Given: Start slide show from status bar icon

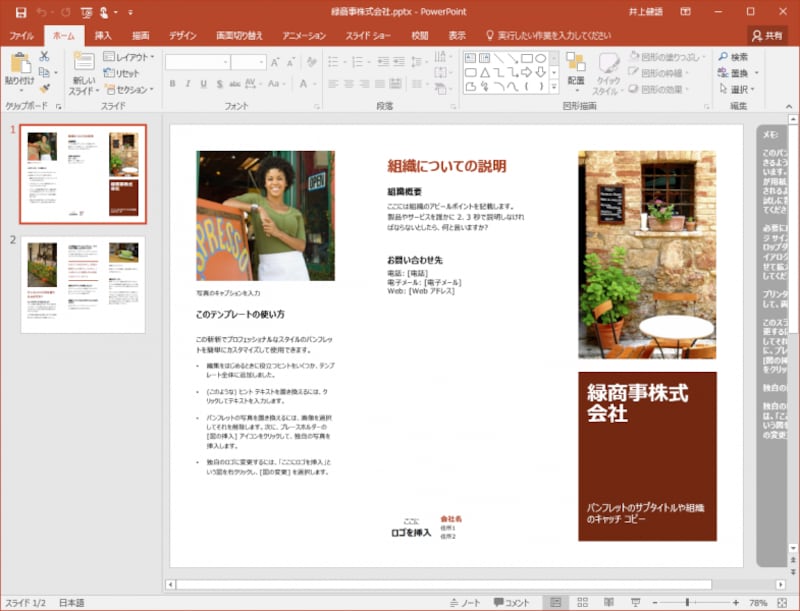Looking at the screenshot, I should point(635,601).
